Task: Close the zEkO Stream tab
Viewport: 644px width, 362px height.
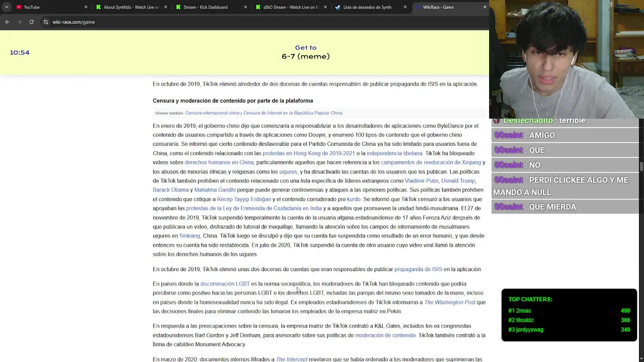Action: point(325,7)
